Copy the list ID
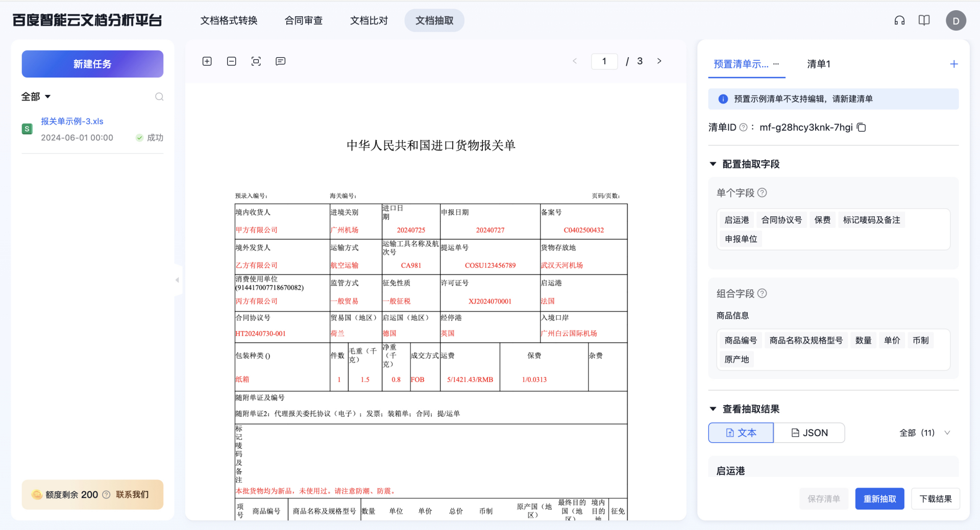 point(862,128)
